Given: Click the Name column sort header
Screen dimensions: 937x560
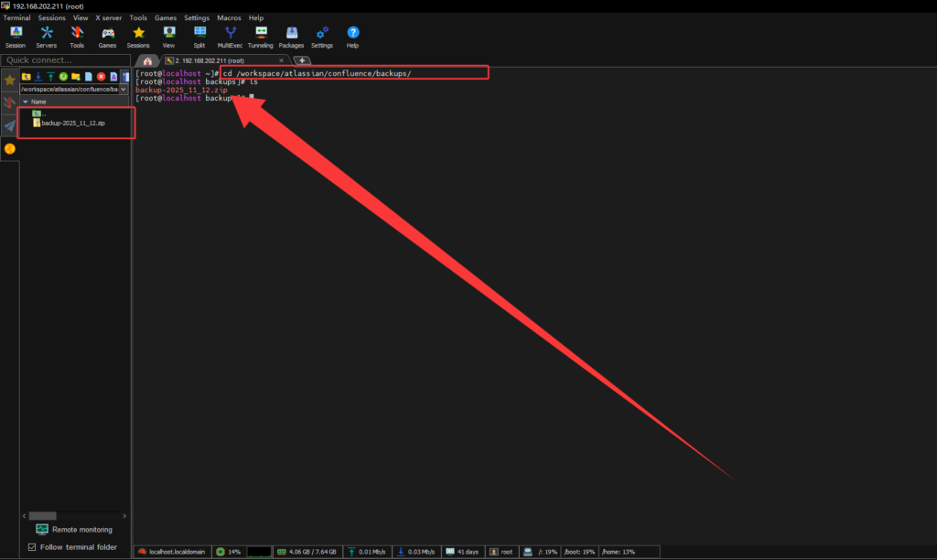Looking at the screenshot, I should (39, 102).
